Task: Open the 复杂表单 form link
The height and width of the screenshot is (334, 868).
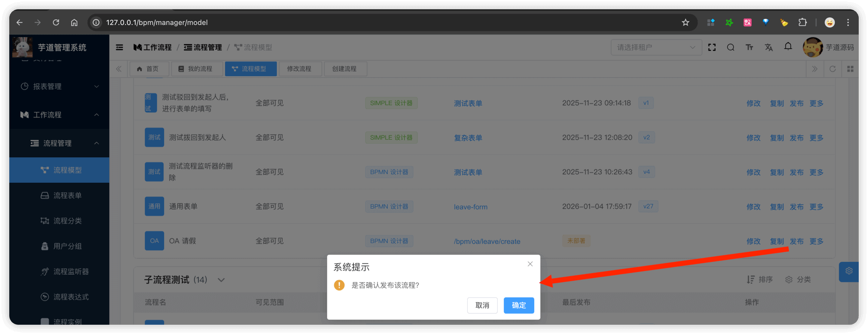Action: pyautogui.click(x=468, y=138)
